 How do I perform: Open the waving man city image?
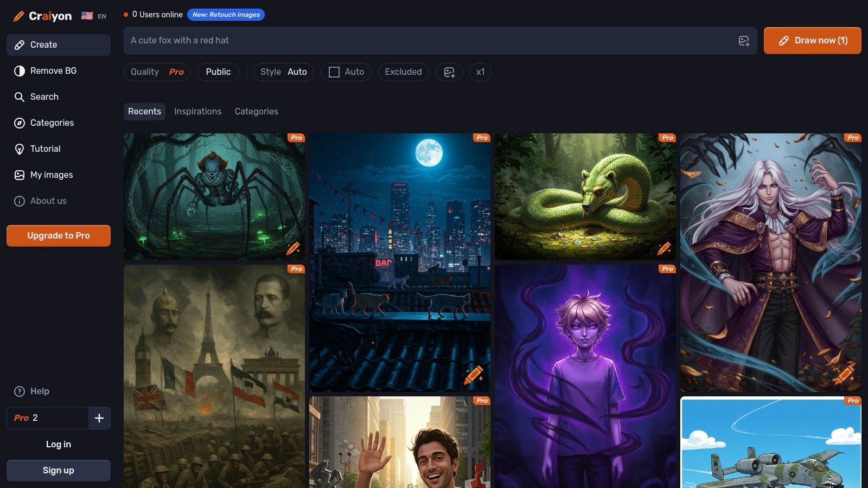point(400,442)
